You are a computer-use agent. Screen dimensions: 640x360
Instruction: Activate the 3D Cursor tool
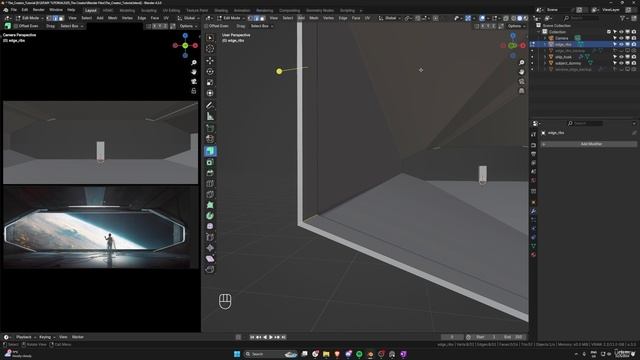coord(210,49)
